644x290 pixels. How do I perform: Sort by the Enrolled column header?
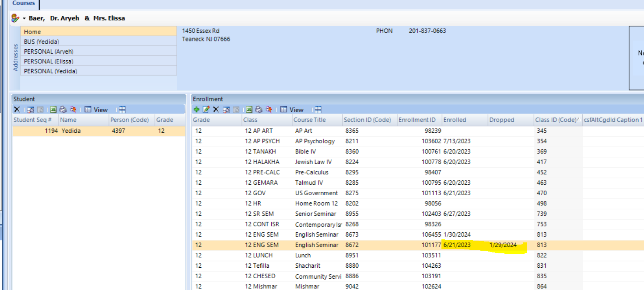click(x=465, y=120)
